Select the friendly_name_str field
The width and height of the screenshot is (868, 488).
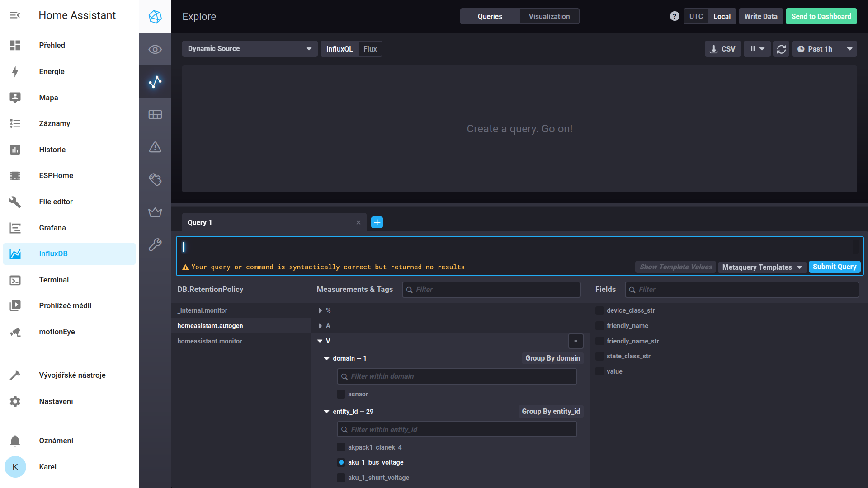tap(599, 341)
